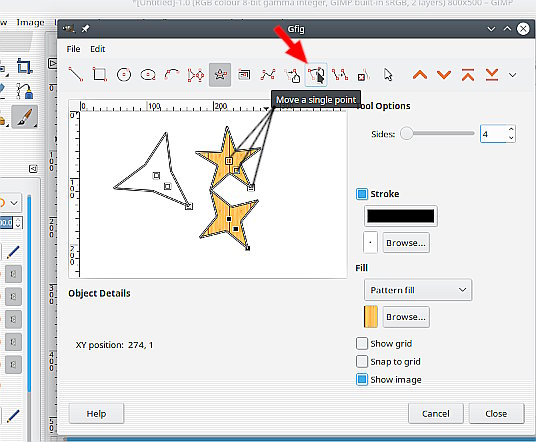Viewport: 536px width, 442px height.
Task: Click the GIMP tool options spin box arrows
Action: pyautogui.click(x=18, y=223)
